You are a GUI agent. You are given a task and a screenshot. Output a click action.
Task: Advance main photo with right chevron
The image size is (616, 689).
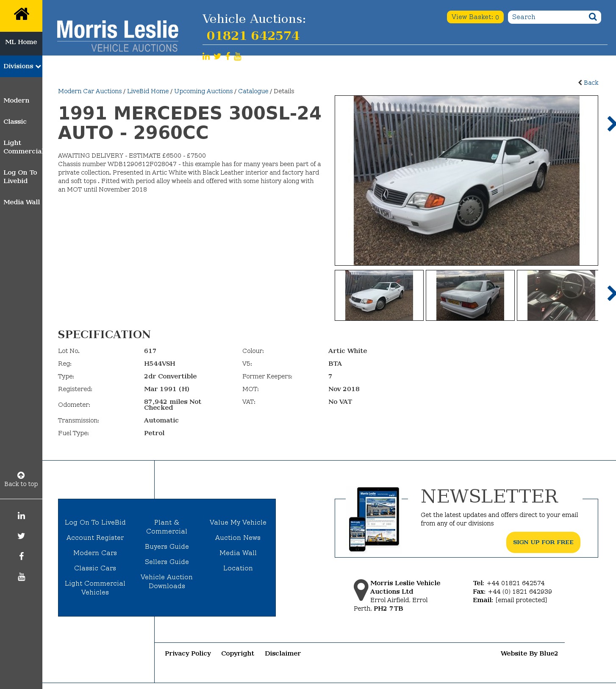point(611,124)
